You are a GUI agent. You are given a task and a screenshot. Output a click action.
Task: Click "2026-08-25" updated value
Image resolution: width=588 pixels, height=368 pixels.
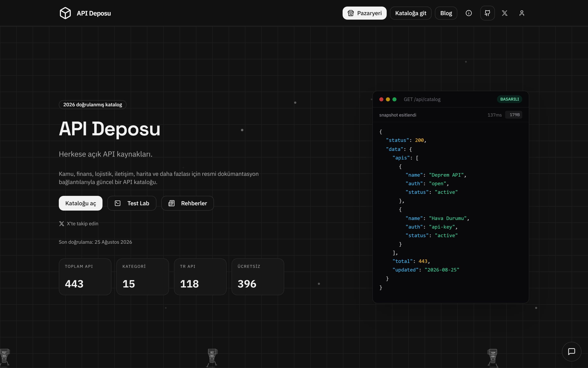coord(442,270)
